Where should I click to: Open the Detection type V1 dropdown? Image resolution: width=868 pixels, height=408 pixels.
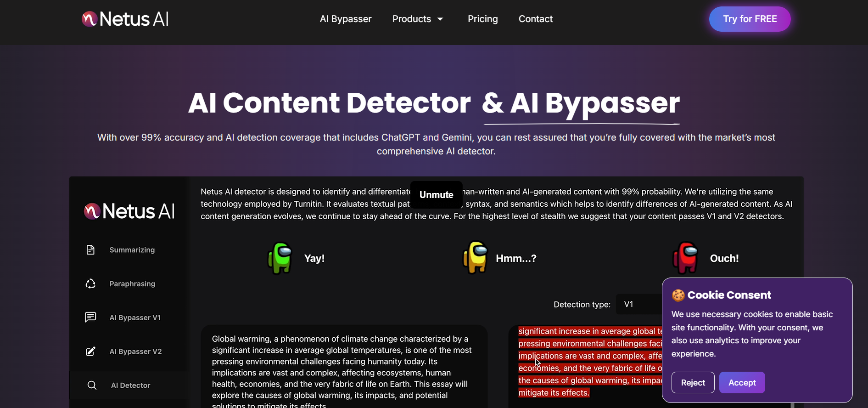coord(639,304)
